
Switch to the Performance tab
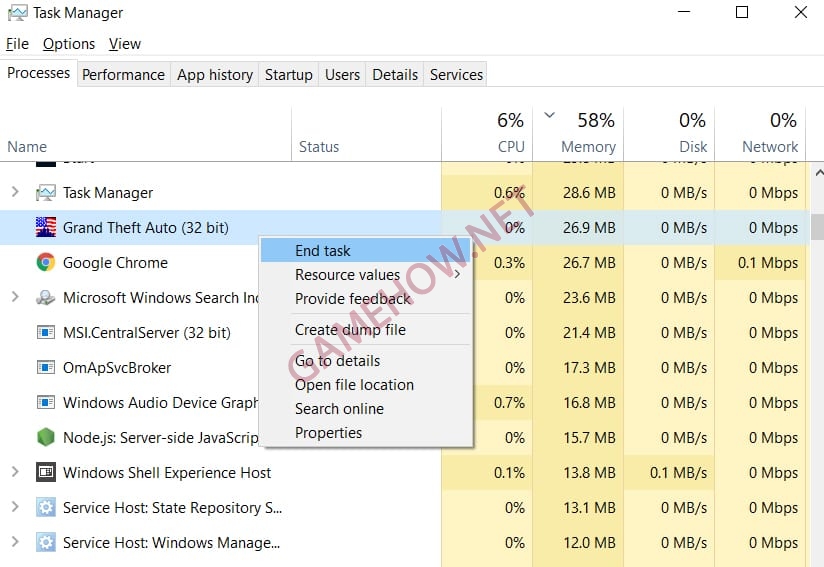(123, 75)
